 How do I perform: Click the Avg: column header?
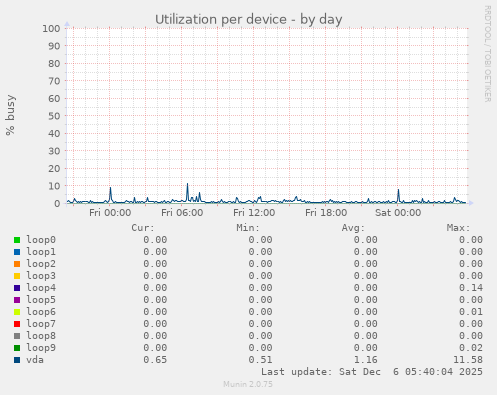pyautogui.click(x=353, y=228)
